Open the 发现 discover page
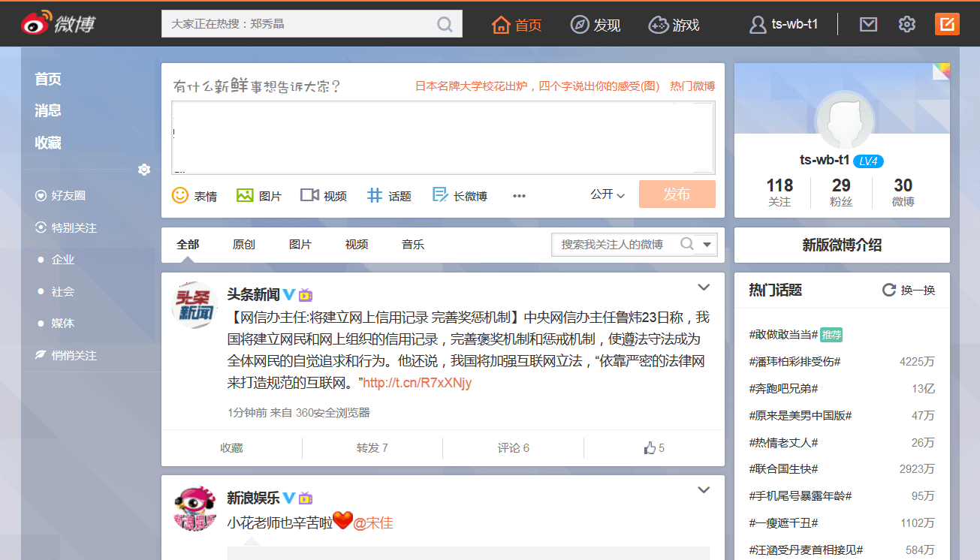 click(596, 25)
